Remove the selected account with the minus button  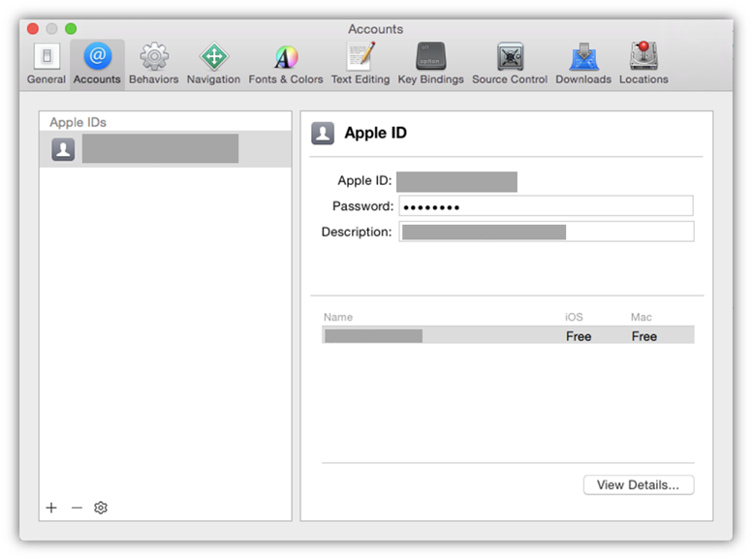pyautogui.click(x=77, y=508)
